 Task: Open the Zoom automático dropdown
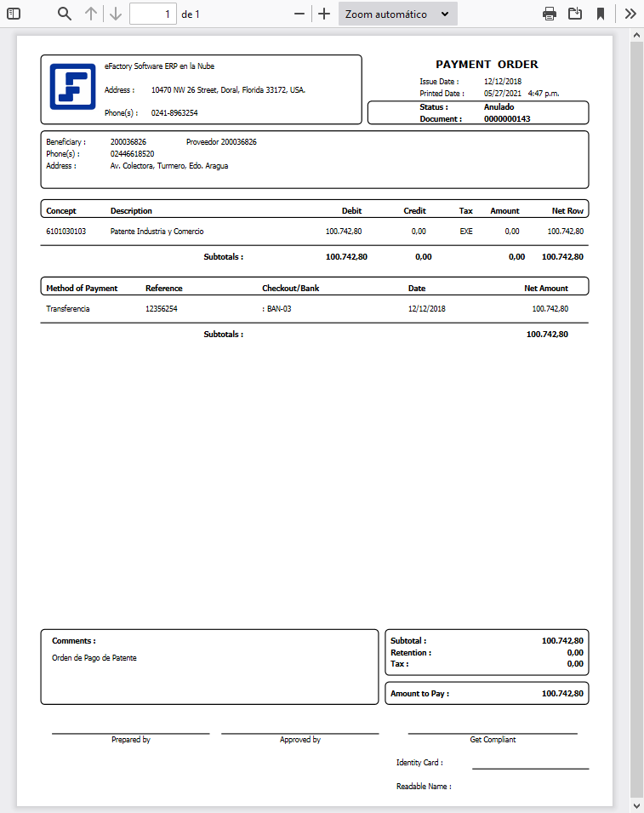coord(398,14)
